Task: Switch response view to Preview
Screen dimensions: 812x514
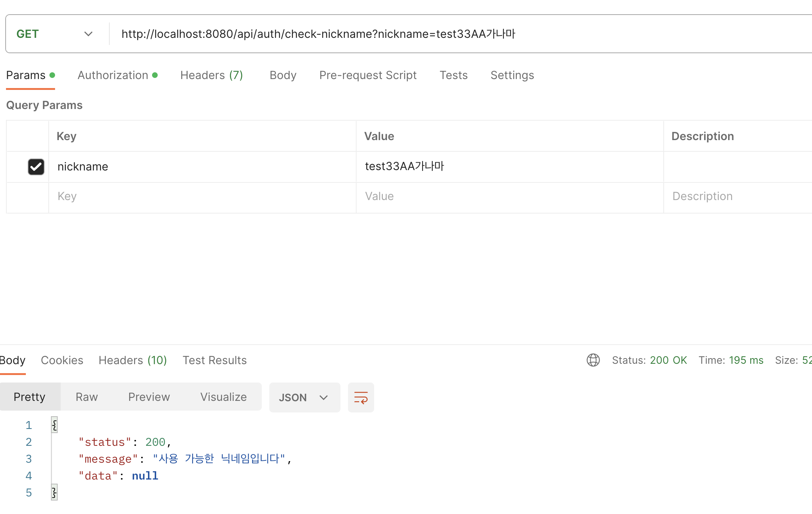Action: click(149, 397)
